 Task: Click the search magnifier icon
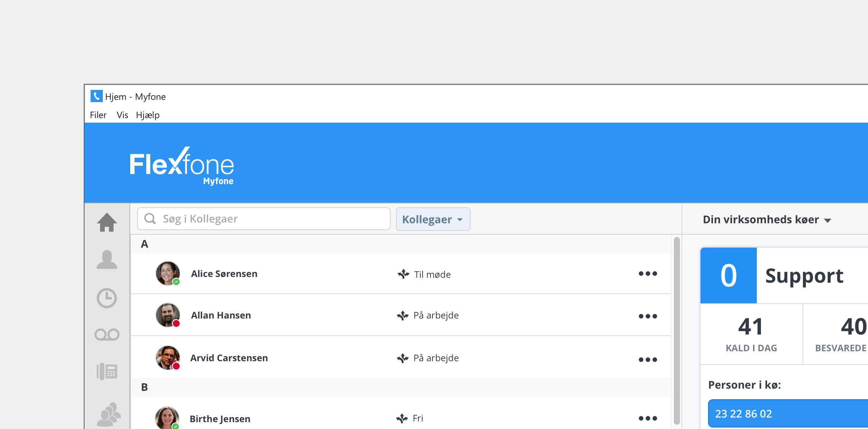(150, 219)
